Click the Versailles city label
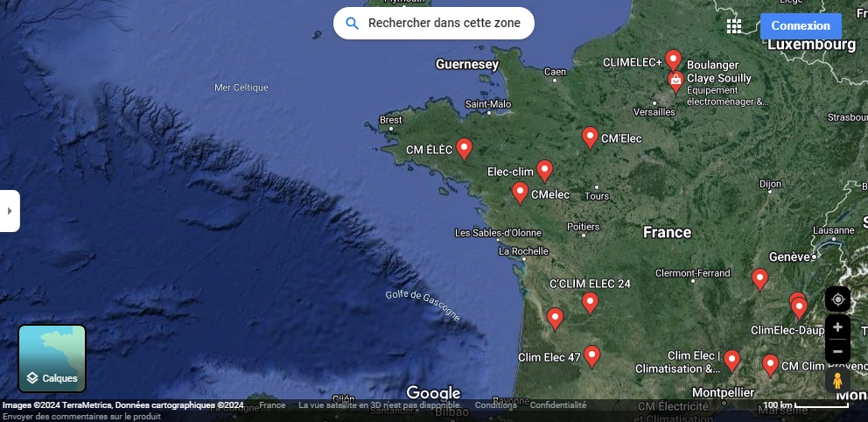Screen dimensions: 868x422 [x=654, y=112]
